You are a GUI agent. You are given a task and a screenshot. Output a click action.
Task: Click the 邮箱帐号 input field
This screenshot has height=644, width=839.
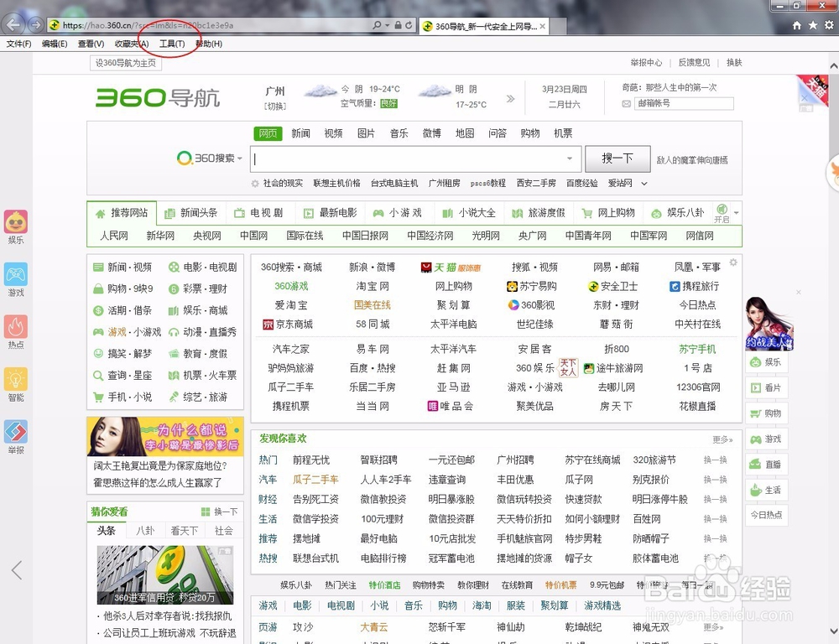pos(683,103)
